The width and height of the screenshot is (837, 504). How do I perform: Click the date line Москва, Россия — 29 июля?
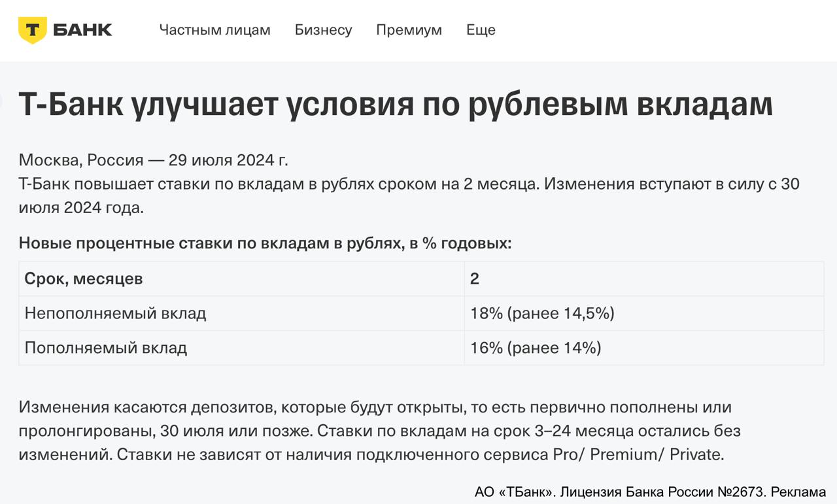click(153, 160)
